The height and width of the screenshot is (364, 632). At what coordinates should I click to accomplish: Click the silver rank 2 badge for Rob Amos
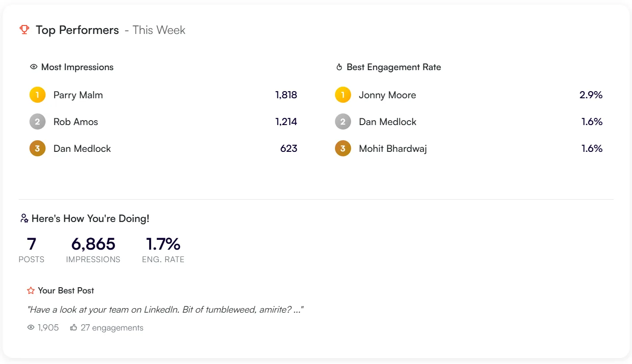click(x=38, y=122)
